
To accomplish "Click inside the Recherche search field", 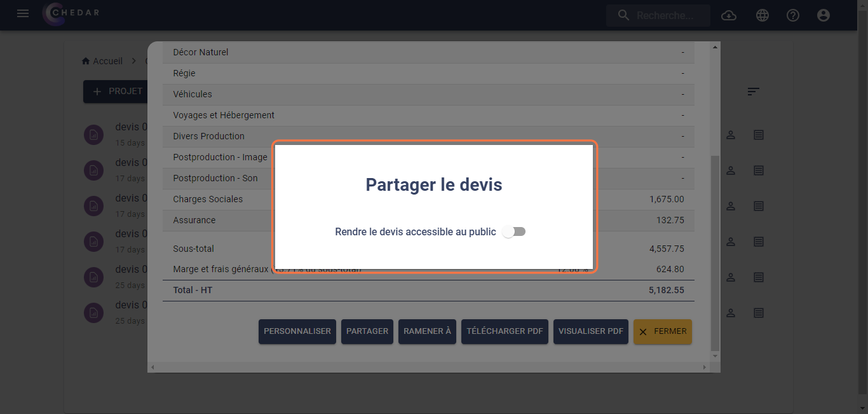I will pos(658,15).
